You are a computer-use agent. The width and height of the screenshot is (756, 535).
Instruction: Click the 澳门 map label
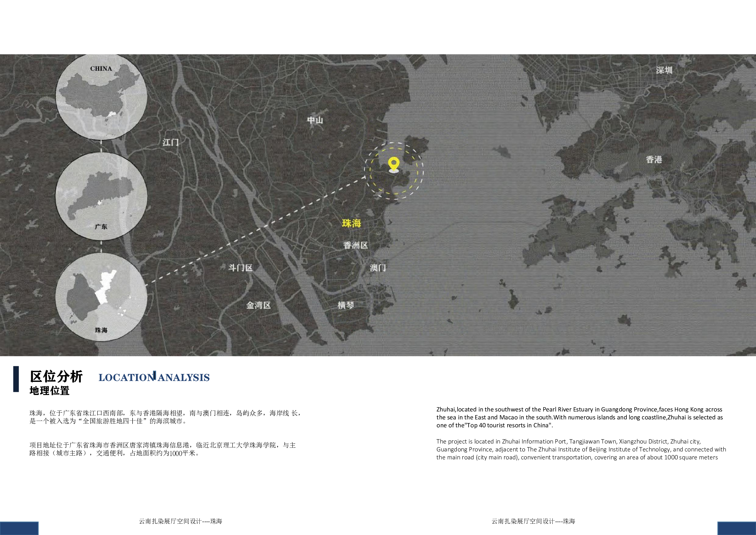click(x=377, y=268)
